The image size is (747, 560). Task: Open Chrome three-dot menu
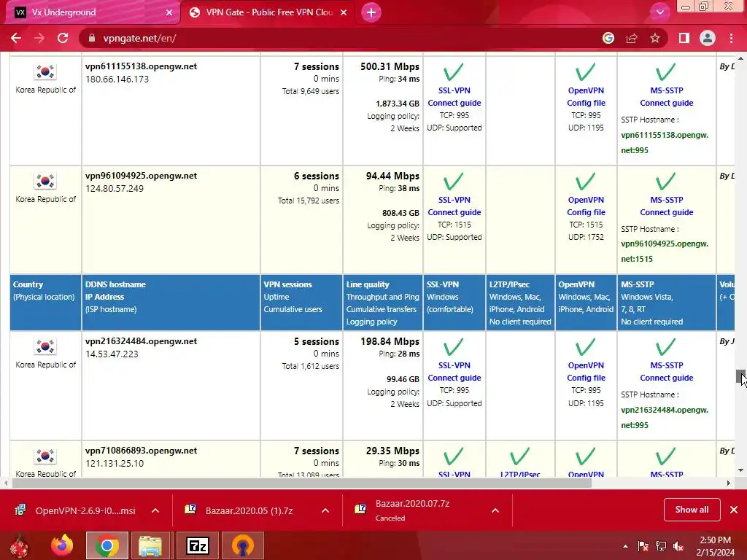coord(731,38)
